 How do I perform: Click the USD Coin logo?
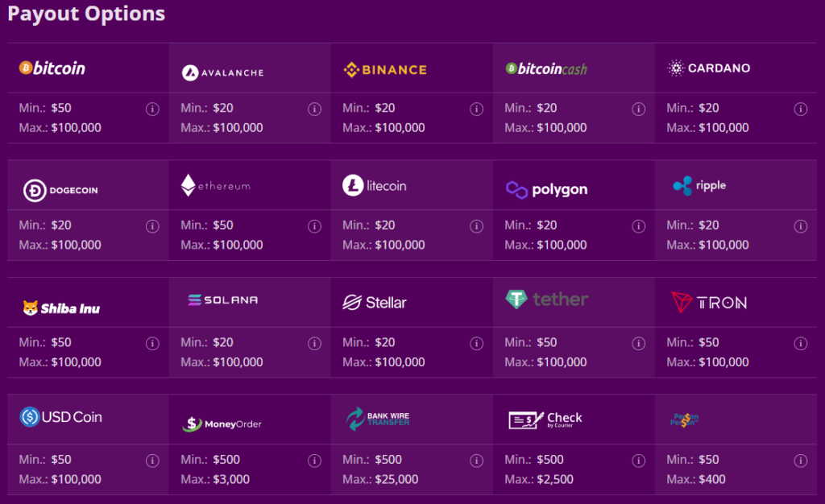[x=60, y=417]
